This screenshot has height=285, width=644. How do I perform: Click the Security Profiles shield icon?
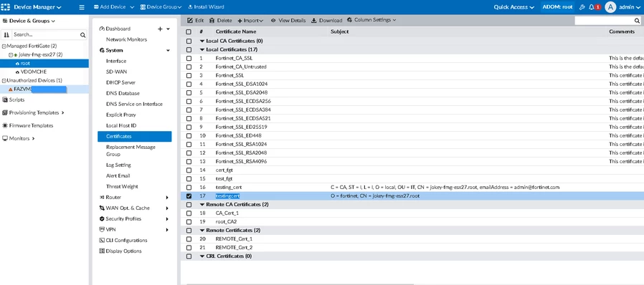(102, 218)
